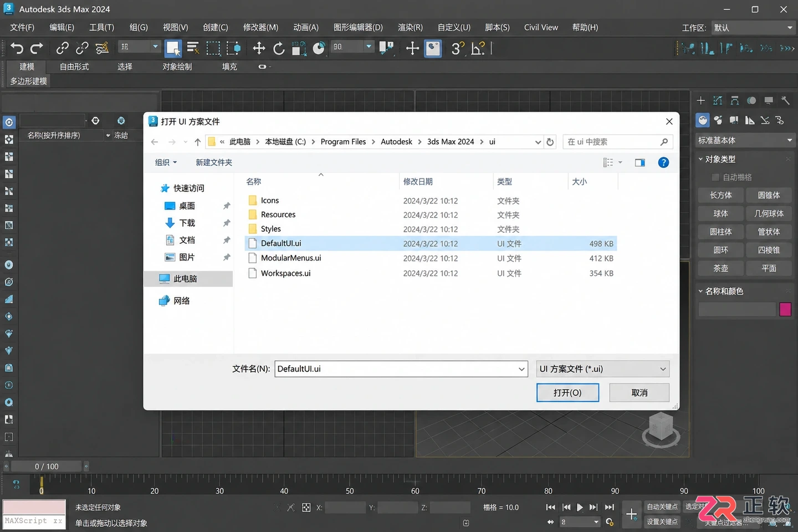Open the 标准基本体 primitives dropdown
The width and height of the screenshot is (798, 532).
click(745, 140)
